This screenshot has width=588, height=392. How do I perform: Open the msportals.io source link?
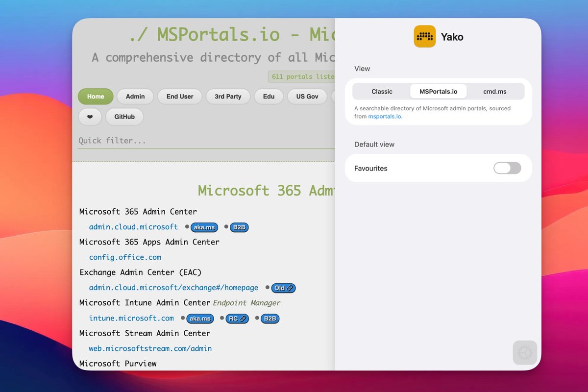point(385,117)
